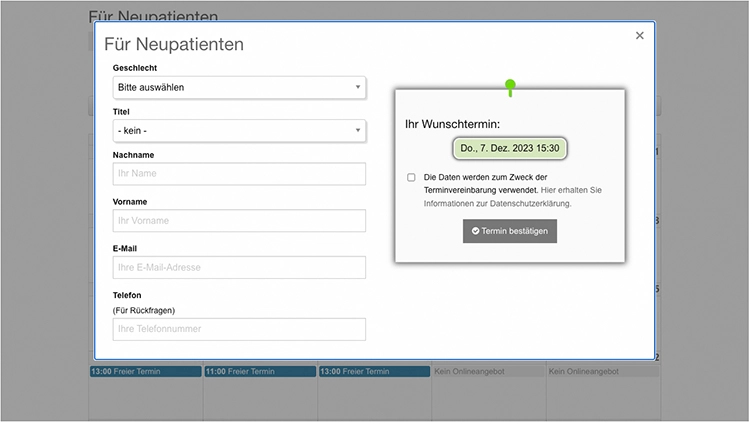Click the Ihr Wunschtermin heading
This screenshot has height=422, width=750.
click(452, 124)
